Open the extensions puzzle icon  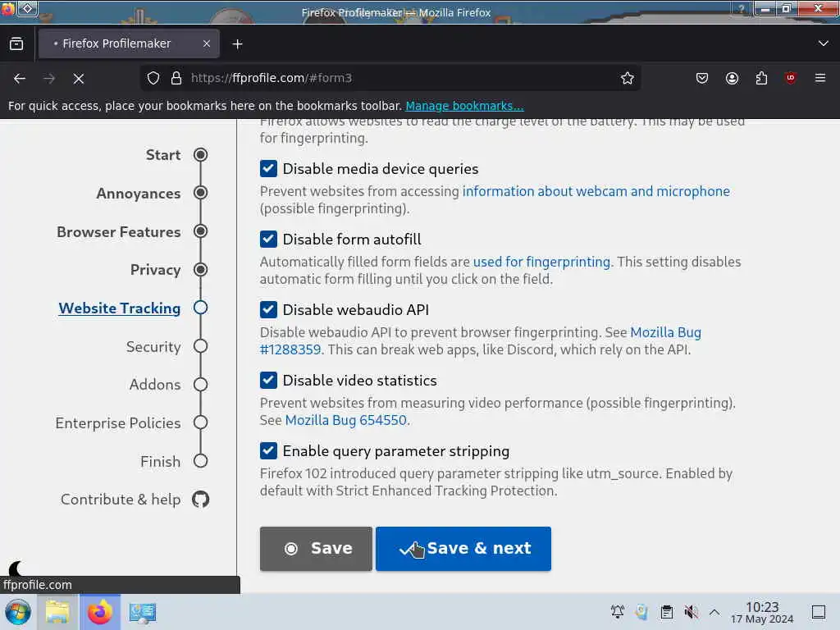click(761, 78)
